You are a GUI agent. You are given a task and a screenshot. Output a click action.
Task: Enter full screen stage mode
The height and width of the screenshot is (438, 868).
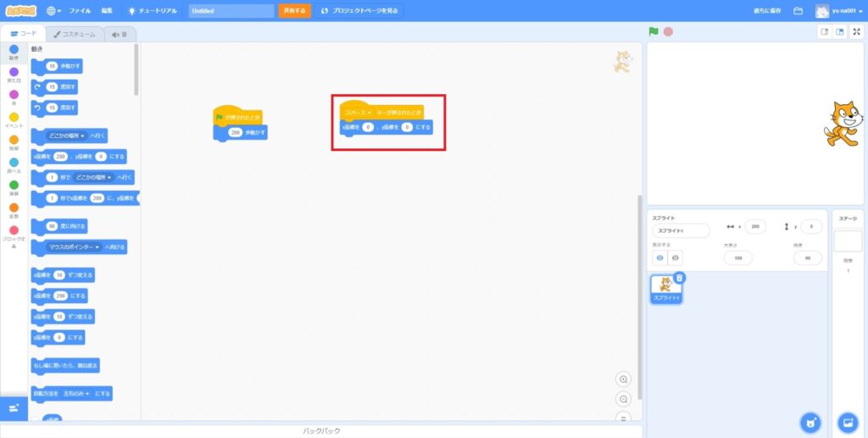coord(857,31)
